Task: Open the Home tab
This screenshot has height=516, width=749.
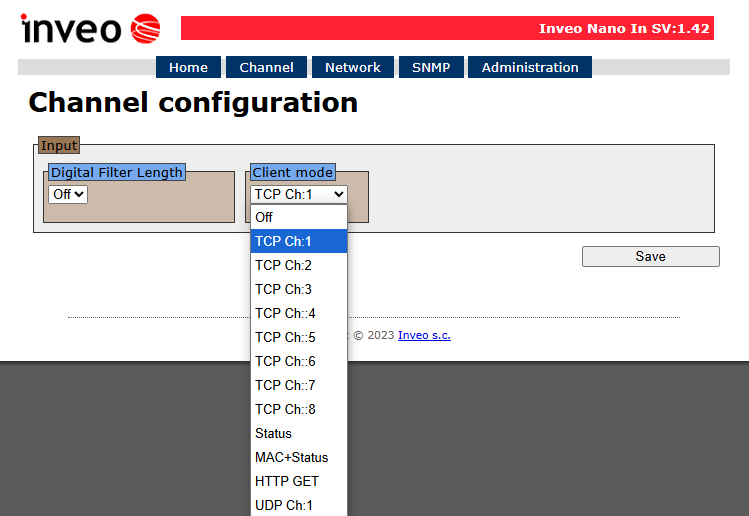Action: coord(188,67)
